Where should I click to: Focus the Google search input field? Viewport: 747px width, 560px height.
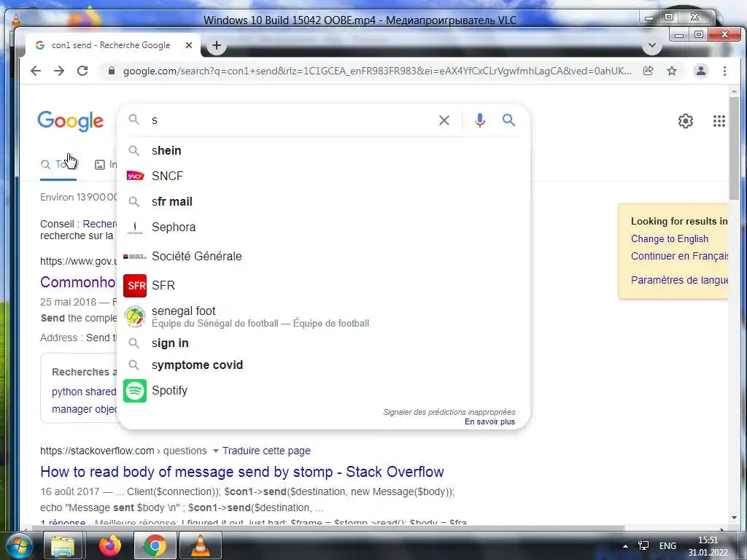click(x=290, y=120)
